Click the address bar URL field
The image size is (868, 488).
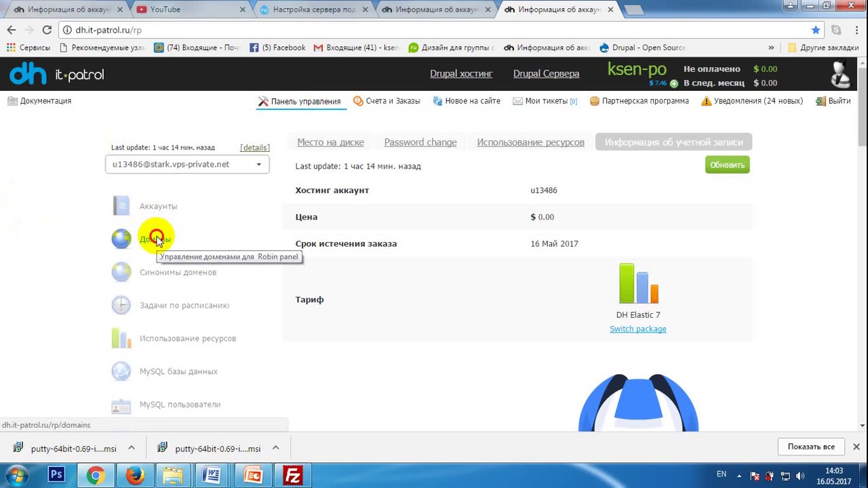point(434,30)
